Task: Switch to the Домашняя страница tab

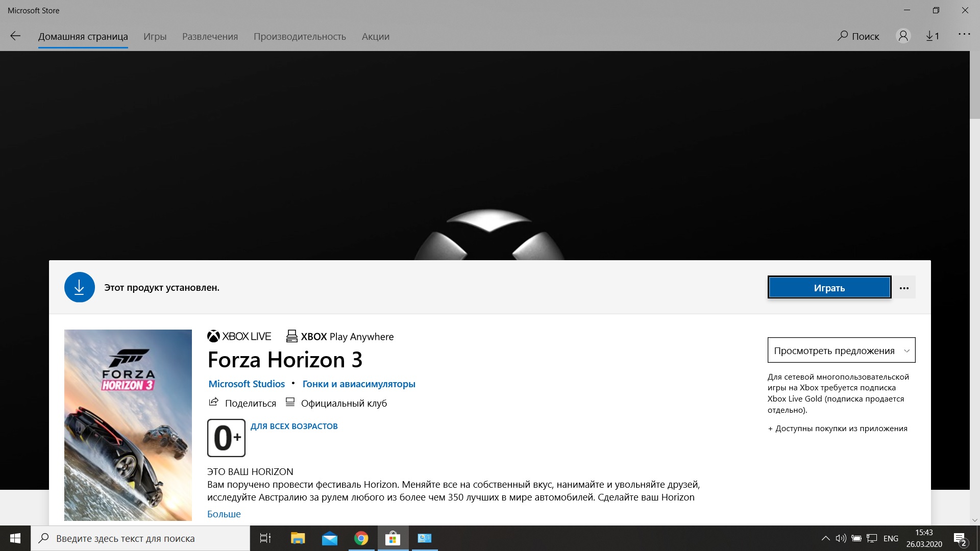Action: 83,36
